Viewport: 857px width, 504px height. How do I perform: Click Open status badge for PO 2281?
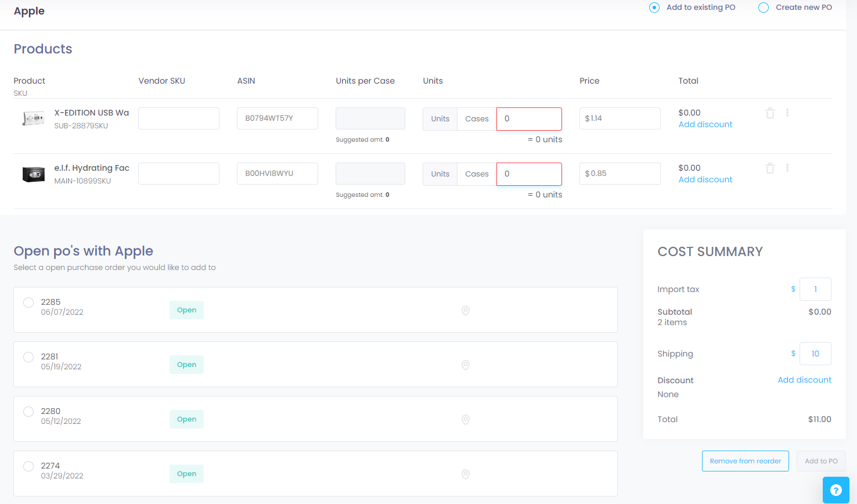(186, 365)
